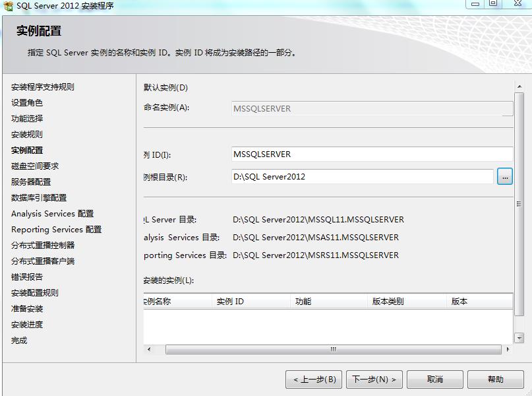
Task: Click the 取消 button to cancel setup
Action: [434, 379]
